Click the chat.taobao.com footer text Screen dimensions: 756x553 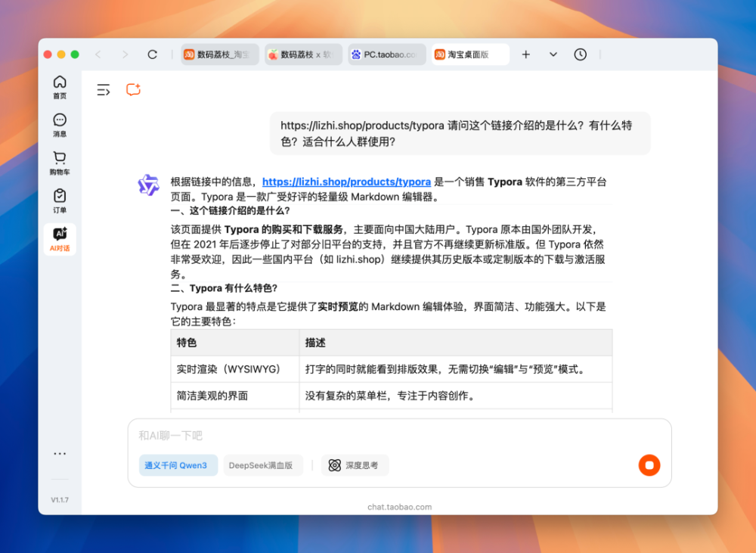pos(399,507)
